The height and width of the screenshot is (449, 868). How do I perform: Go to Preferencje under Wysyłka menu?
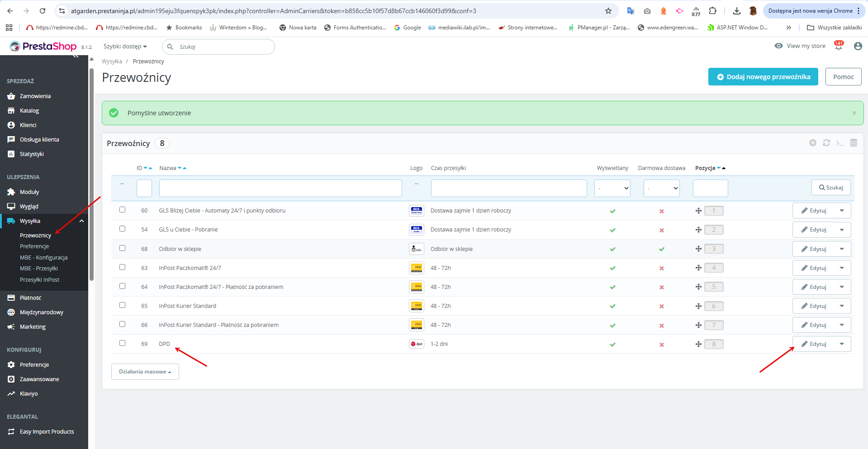(34, 246)
